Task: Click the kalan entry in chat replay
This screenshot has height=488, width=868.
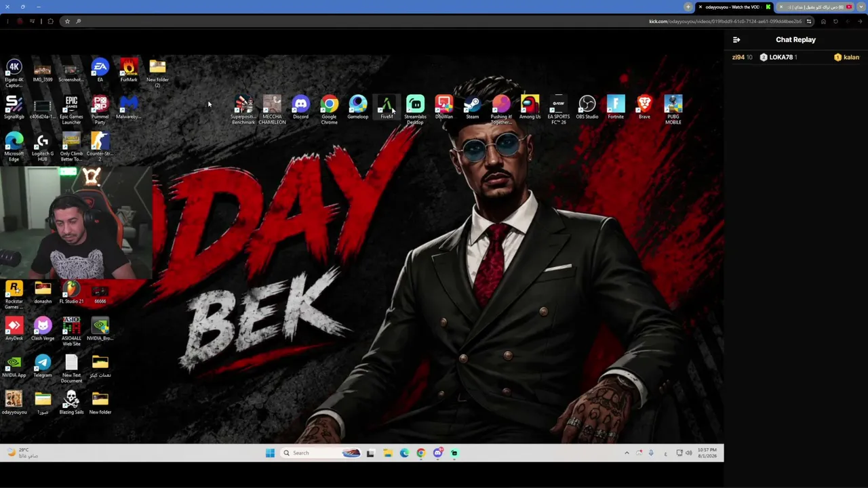Action: coord(847,57)
